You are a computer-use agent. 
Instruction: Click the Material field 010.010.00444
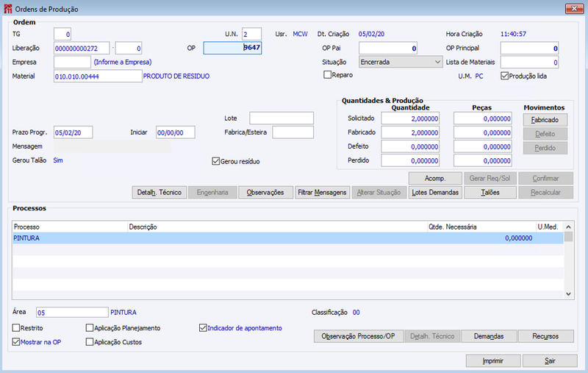98,77
